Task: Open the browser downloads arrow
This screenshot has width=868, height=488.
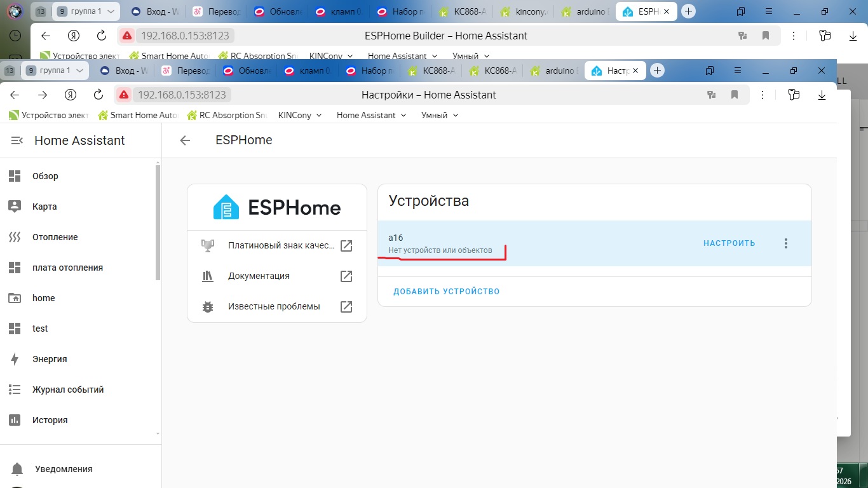Action: point(822,95)
